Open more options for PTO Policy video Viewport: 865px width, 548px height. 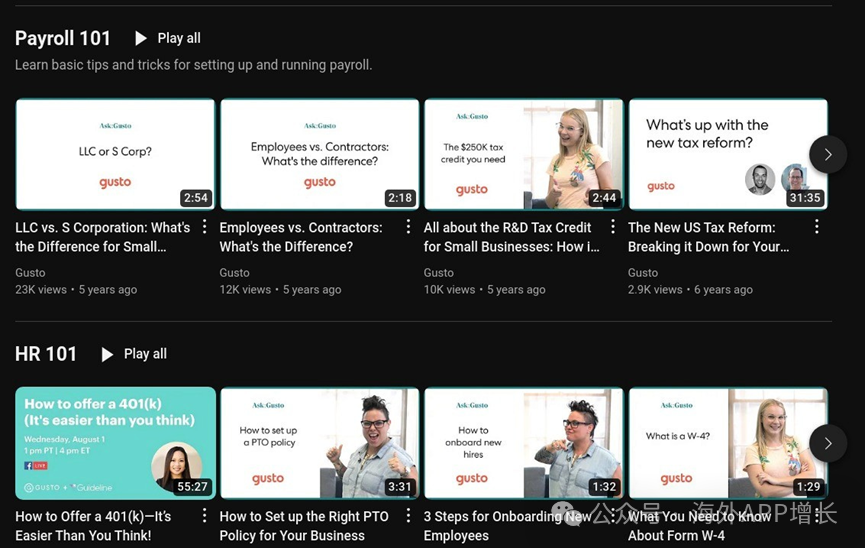[x=408, y=515]
